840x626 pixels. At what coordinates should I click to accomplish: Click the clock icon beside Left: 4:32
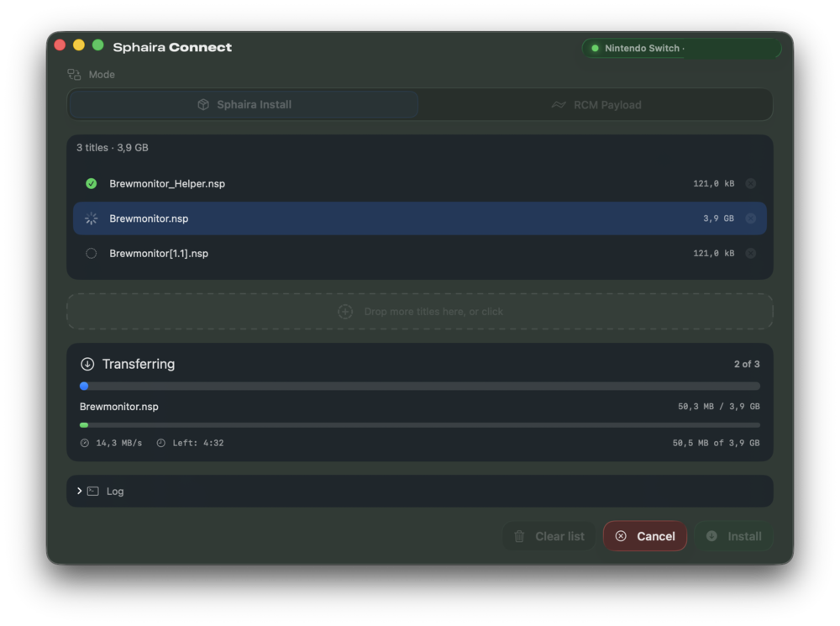pyautogui.click(x=160, y=443)
